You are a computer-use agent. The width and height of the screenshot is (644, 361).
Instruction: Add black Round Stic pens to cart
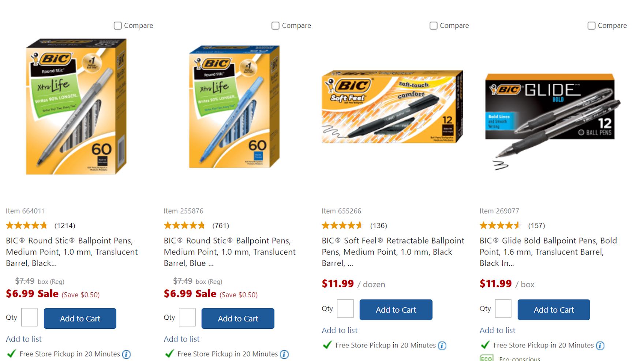tap(80, 319)
